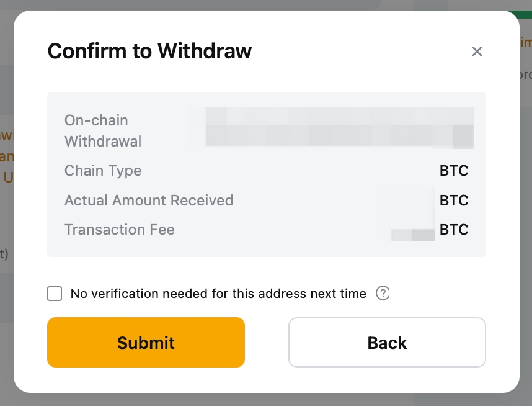Enable the no verification needed checkbox
532x406 pixels.
click(55, 294)
